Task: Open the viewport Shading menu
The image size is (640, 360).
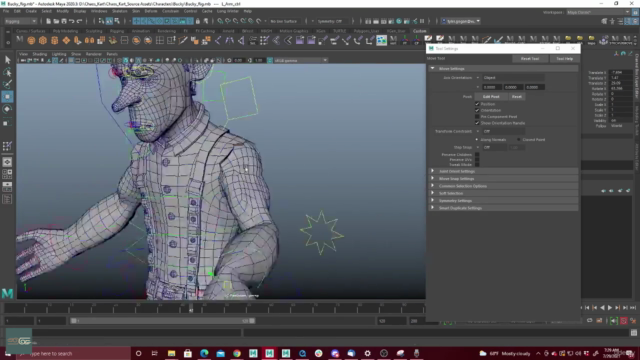Action: point(40,54)
